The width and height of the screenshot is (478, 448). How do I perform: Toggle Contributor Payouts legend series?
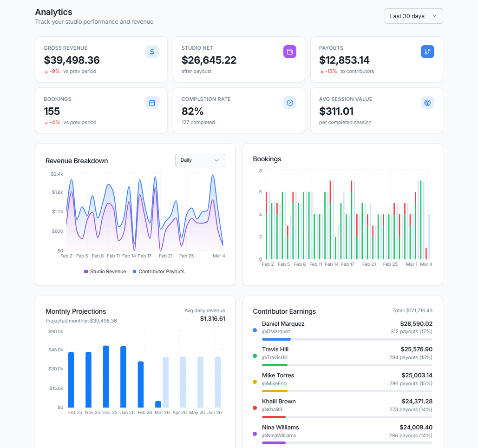click(x=158, y=271)
